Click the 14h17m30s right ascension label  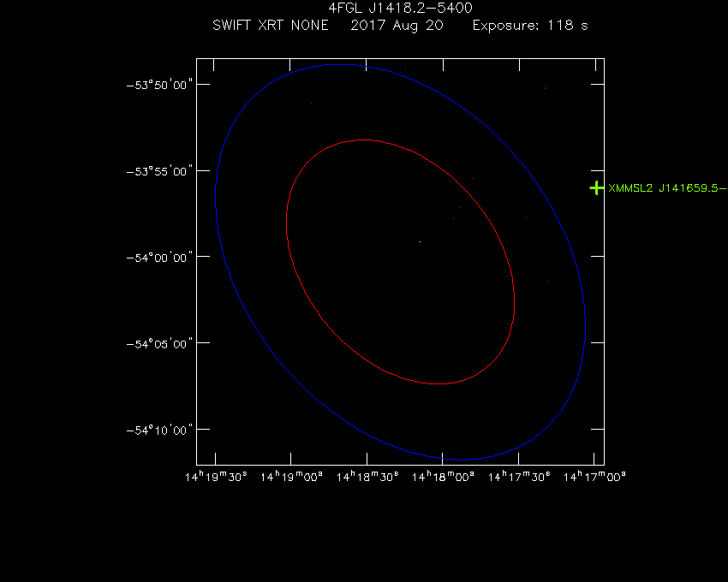[x=519, y=477]
